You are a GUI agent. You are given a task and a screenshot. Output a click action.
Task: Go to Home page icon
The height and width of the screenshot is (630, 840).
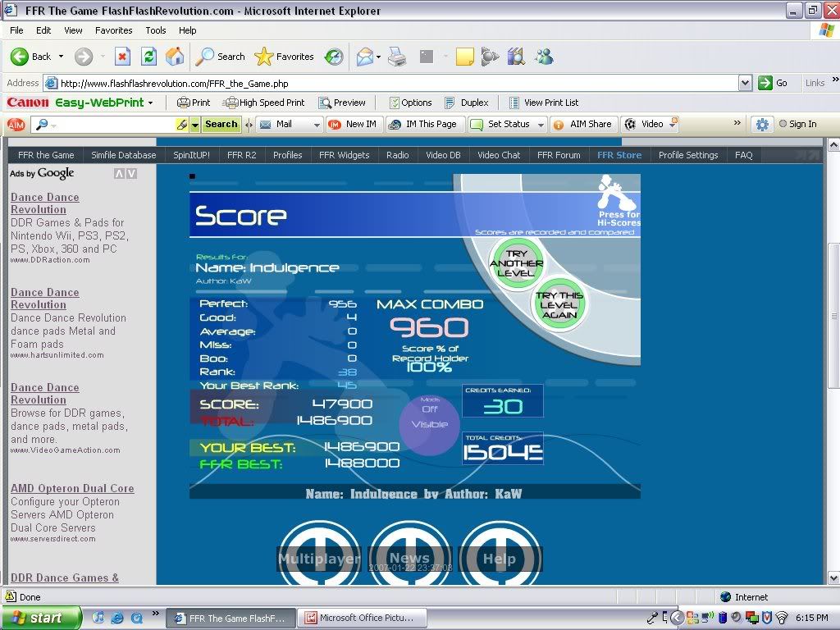(x=175, y=57)
